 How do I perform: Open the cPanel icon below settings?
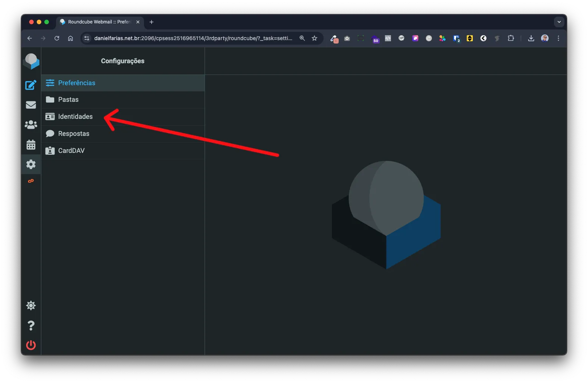[31, 181]
